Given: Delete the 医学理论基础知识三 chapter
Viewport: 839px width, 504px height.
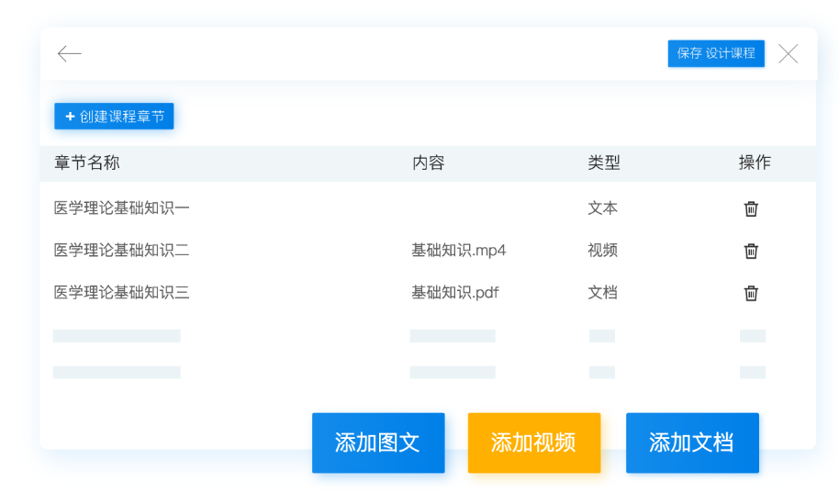Looking at the screenshot, I should click(751, 293).
